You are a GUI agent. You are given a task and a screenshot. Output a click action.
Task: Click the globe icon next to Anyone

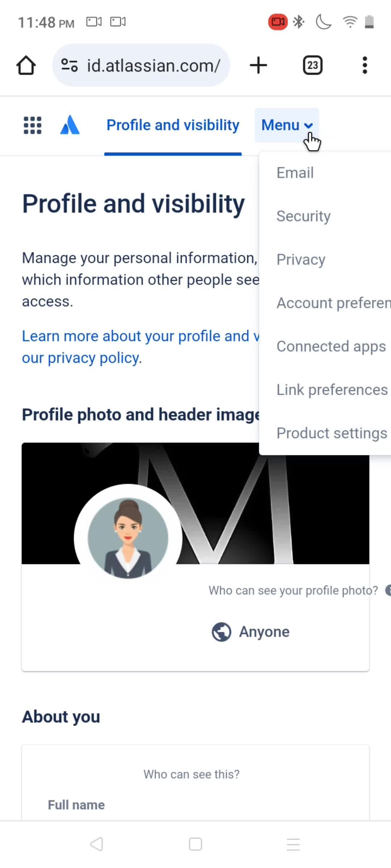[x=221, y=631]
